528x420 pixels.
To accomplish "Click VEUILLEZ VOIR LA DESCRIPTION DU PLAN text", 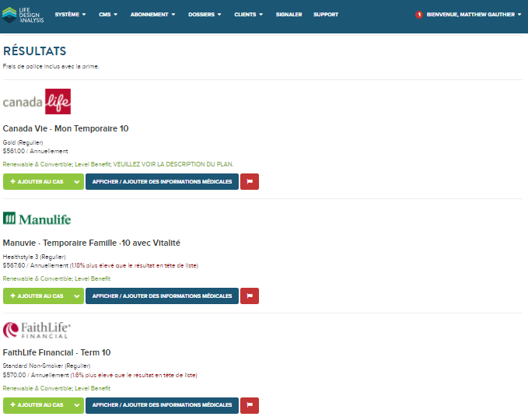I will coord(173,164).
